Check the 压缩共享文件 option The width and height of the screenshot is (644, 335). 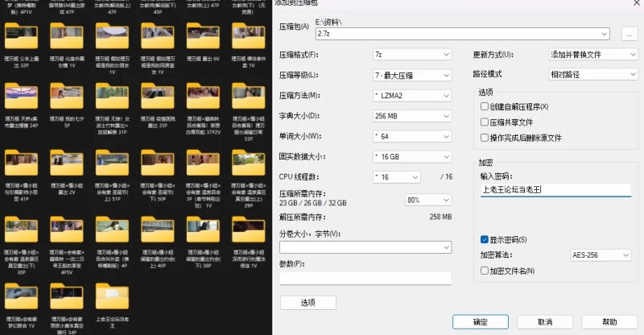[485, 122]
